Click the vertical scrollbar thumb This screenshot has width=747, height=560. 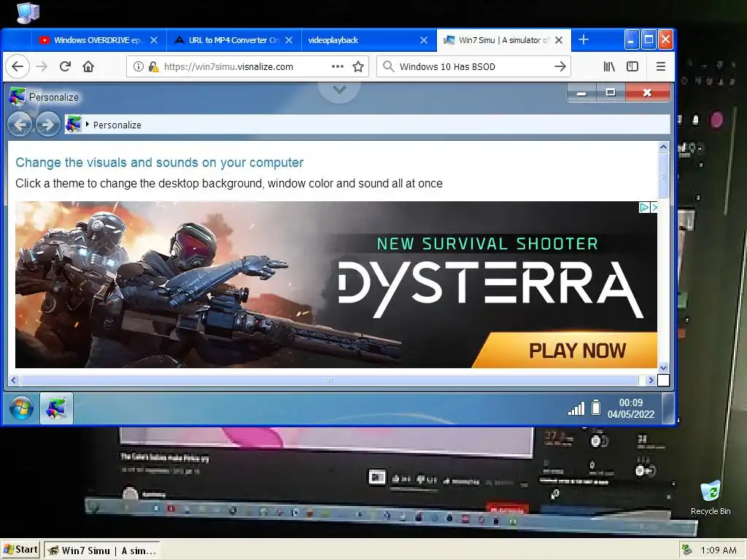[x=663, y=175]
